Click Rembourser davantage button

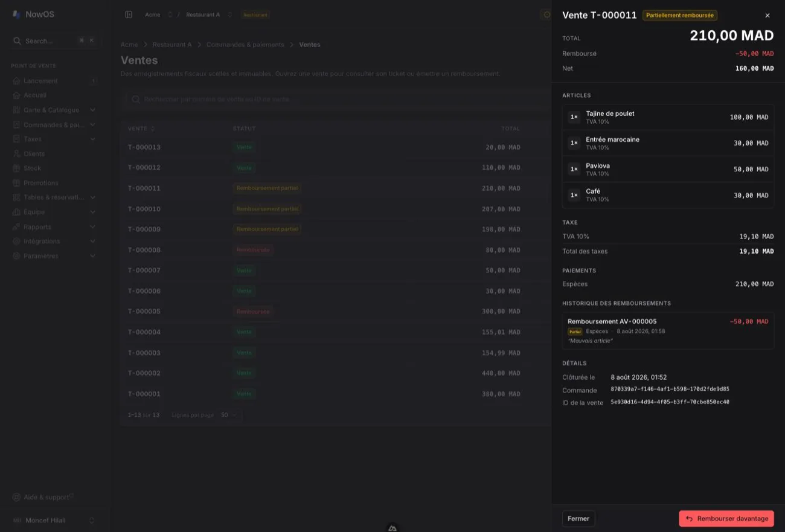coord(726,519)
